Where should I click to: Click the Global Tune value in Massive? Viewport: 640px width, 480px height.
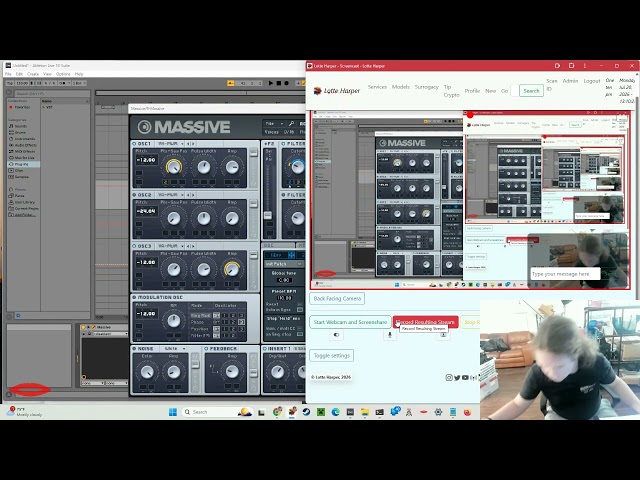coord(284,280)
